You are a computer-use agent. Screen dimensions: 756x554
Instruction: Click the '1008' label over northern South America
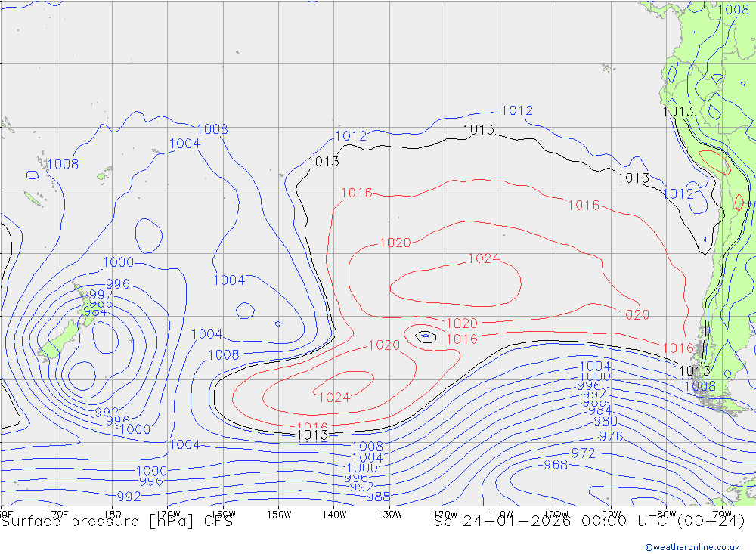point(733,10)
